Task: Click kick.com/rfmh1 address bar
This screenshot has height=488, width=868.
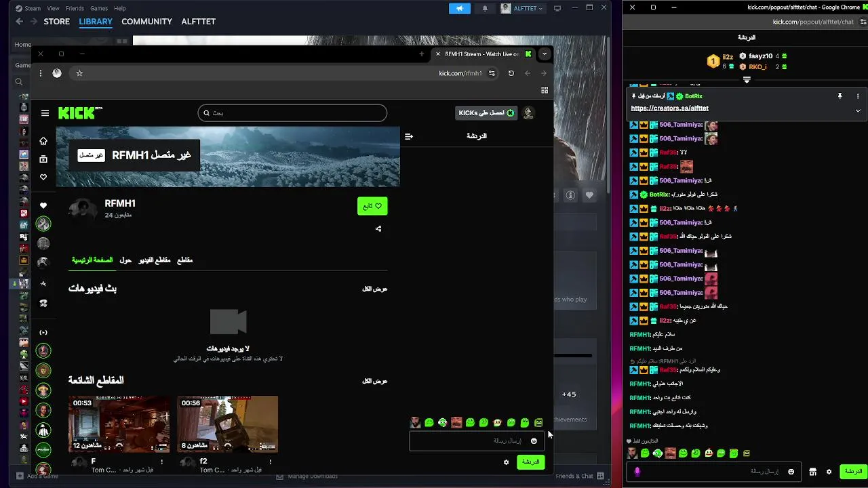Action: click(460, 73)
